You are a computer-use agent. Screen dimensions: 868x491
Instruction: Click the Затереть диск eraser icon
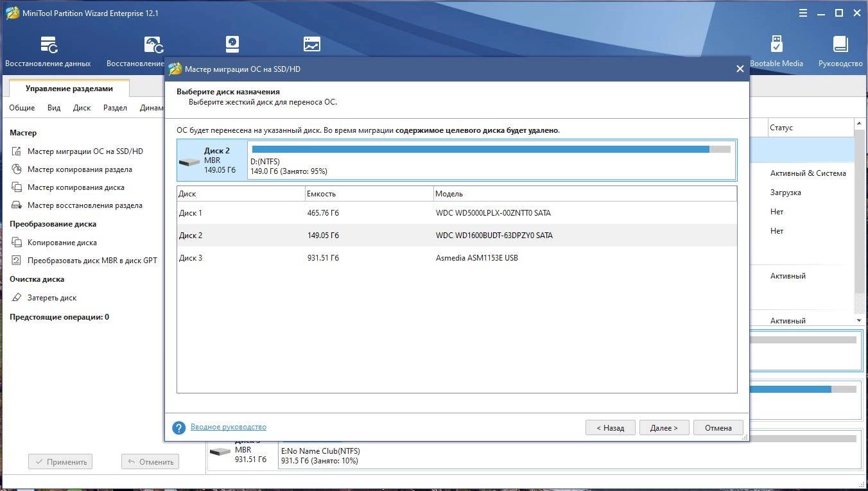[x=17, y=298]
